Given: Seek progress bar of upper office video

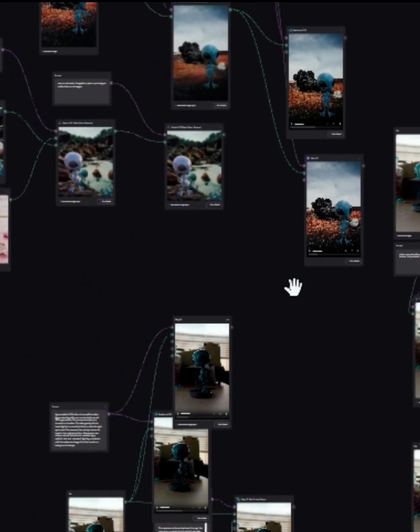Looking at the screenshot, I should click(202, 417).
